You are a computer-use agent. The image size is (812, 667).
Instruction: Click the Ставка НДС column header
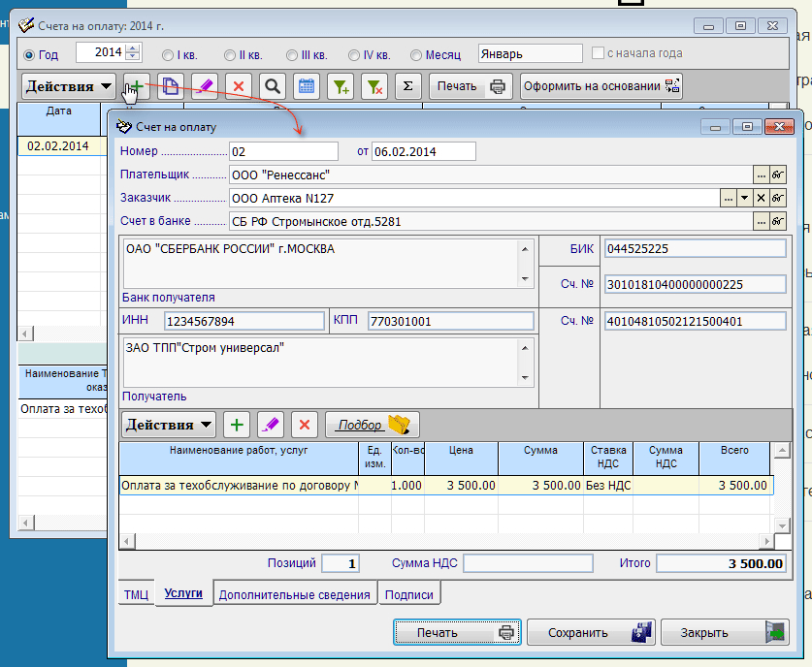[608, 459]
